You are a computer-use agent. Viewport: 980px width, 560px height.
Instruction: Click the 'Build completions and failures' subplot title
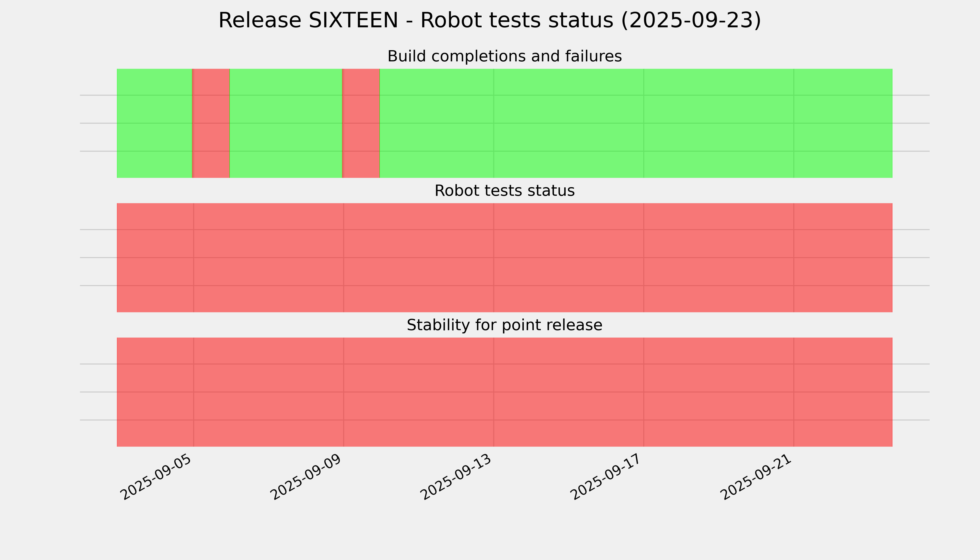click(504, 56)
